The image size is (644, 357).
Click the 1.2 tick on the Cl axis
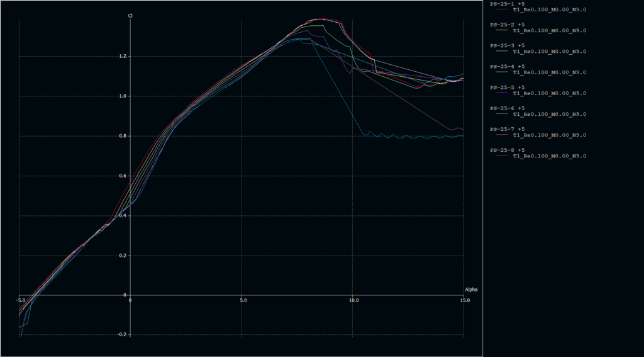tap(122, 56)
